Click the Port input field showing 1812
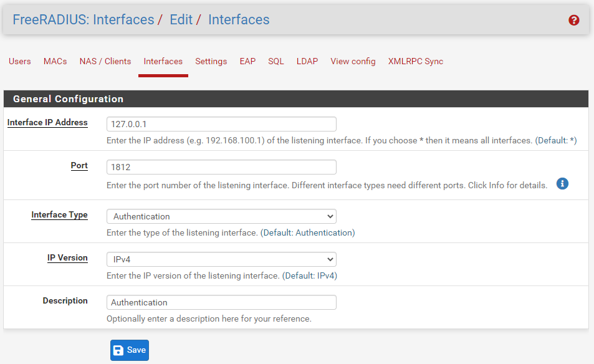Screen dimensions: 594x364 pos(222,167)
